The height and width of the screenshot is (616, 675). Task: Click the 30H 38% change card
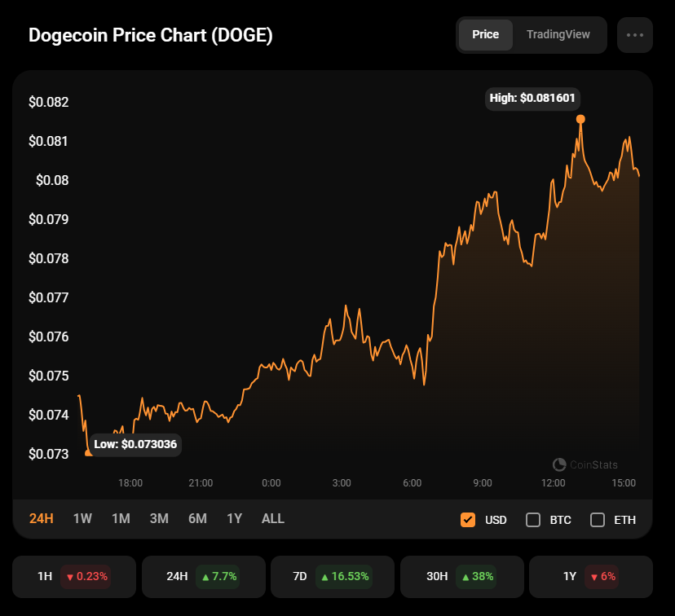click(x=462, y=576)
